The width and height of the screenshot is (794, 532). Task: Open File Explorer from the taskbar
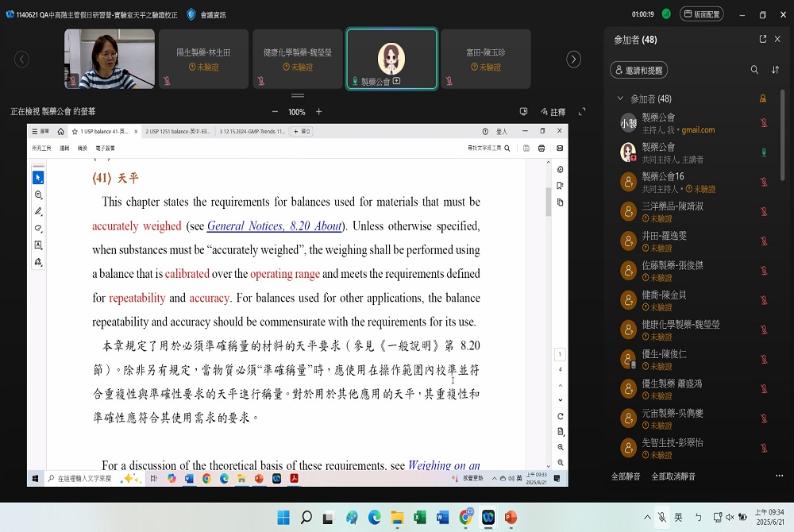coord(397,518)
